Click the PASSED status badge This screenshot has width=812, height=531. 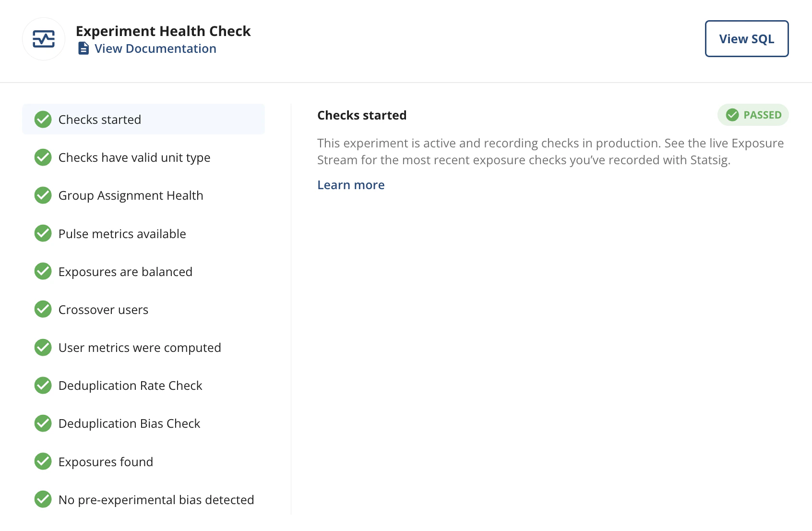click(x=752, y=115)
